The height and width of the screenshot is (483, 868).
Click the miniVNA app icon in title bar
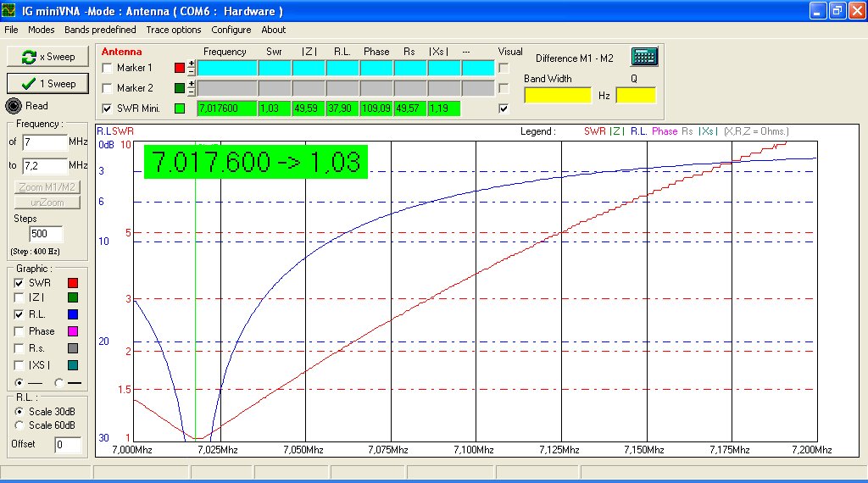[x=8, y=10]
